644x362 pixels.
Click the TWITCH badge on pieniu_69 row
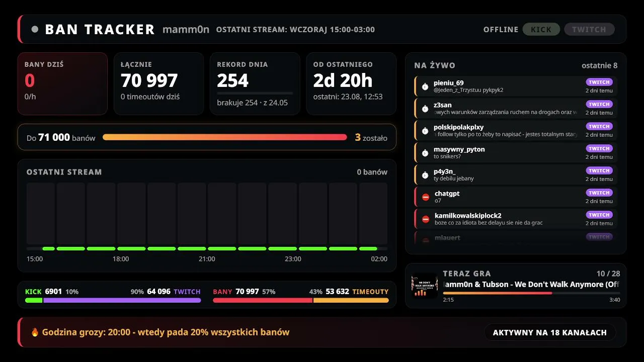(599, 82)
